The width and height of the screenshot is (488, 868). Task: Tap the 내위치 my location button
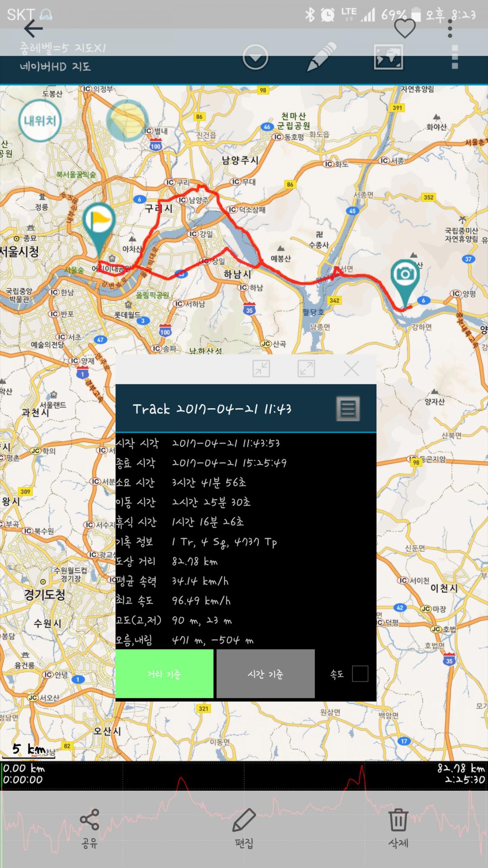coord(40,121)
